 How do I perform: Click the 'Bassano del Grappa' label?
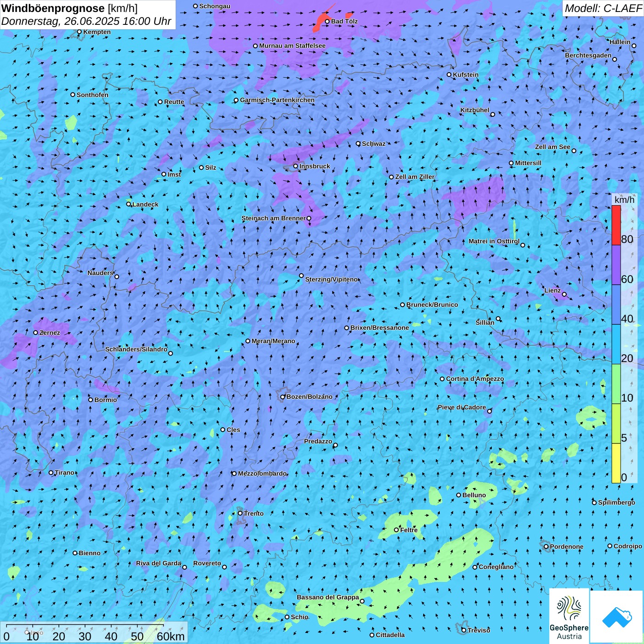tap(328, 597)
